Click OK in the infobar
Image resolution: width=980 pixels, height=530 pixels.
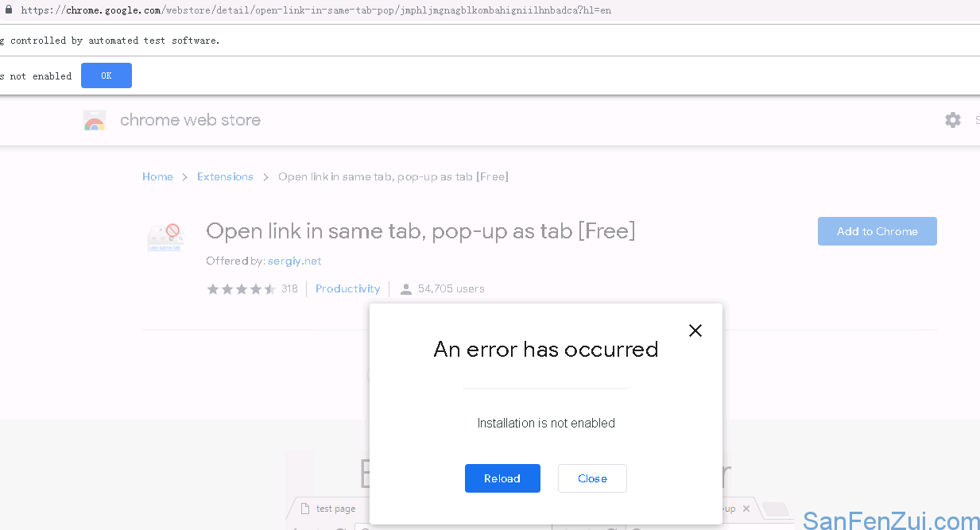tap(107, 75)
